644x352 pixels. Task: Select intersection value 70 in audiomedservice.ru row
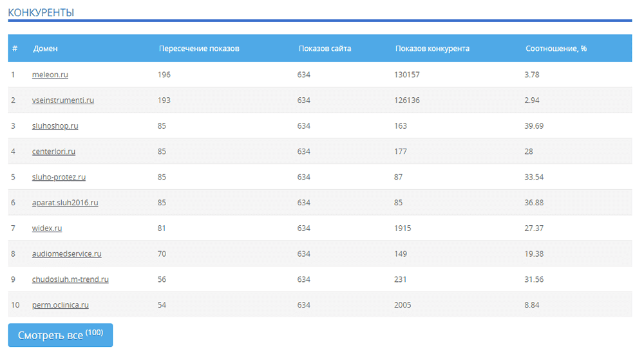[x=162, y=254]
